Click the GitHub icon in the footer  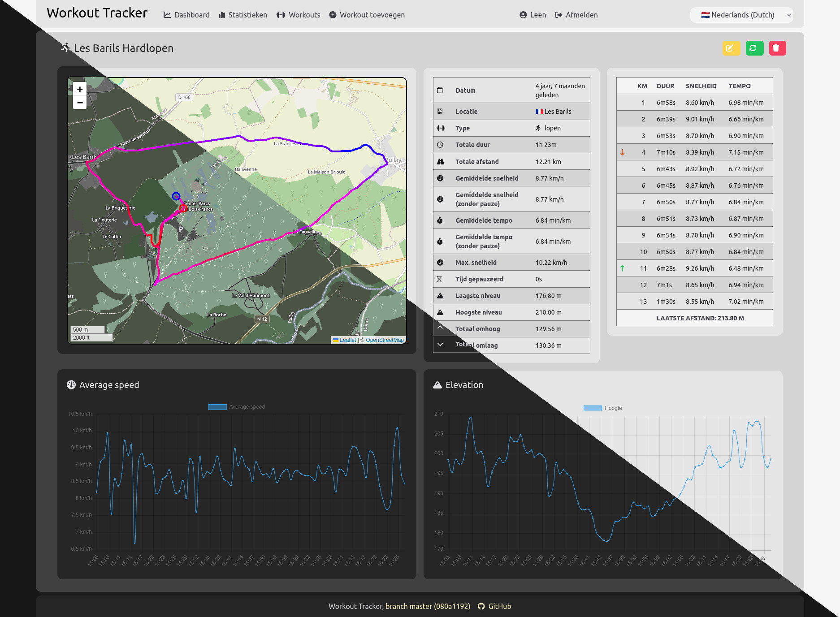click(481, 606)
